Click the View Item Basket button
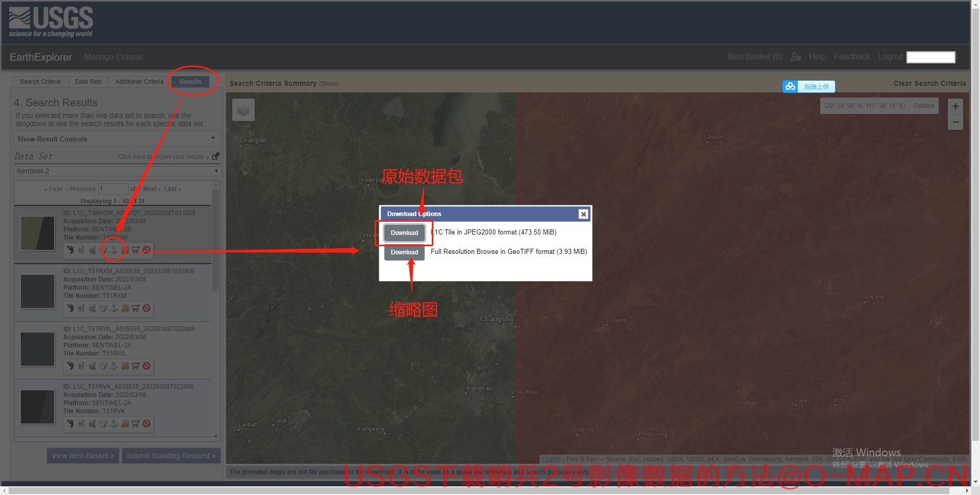Image resolution: width=980 pixels, height=495 pixels. [x=83, y=456]
